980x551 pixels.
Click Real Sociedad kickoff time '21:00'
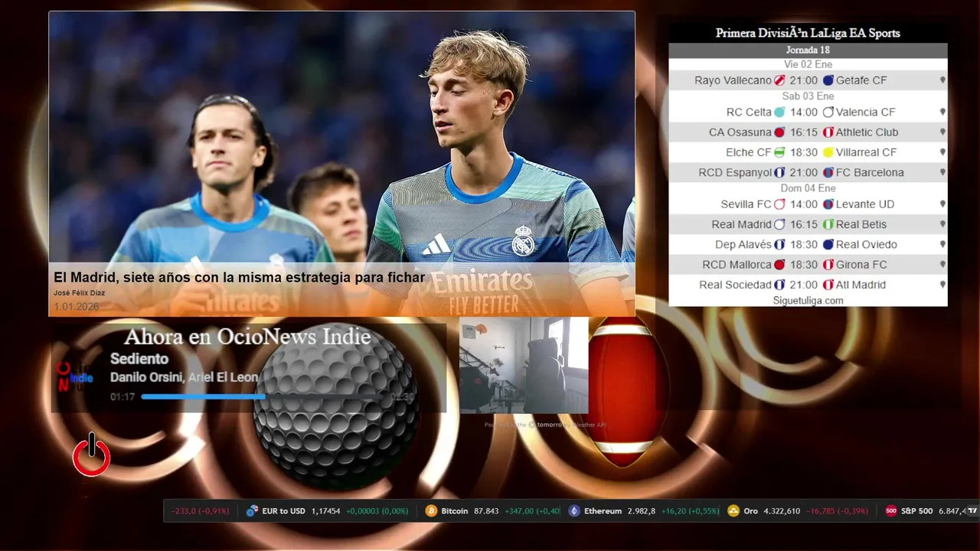(x=804, y=285)
